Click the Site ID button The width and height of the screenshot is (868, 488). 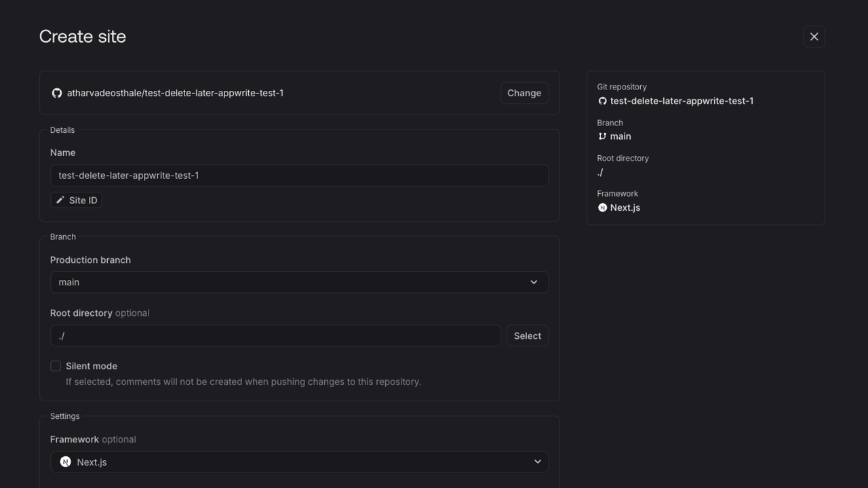[x=76, y=200]
